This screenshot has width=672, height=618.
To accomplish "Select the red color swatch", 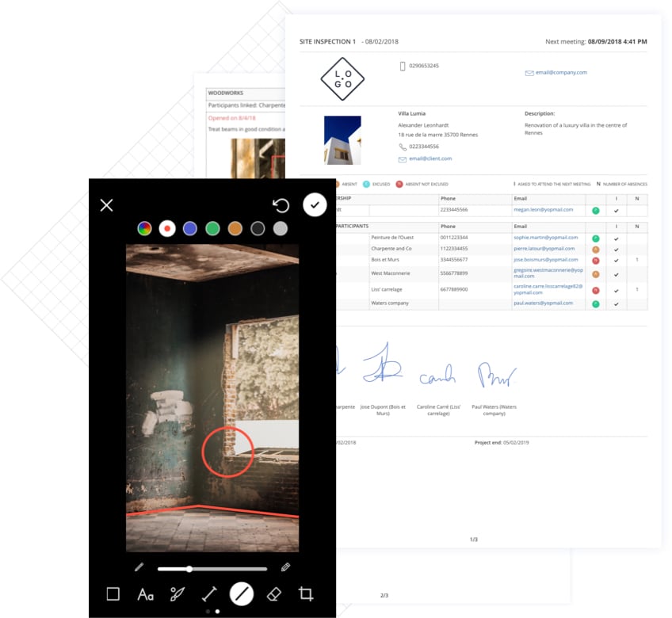I will 167,228.
